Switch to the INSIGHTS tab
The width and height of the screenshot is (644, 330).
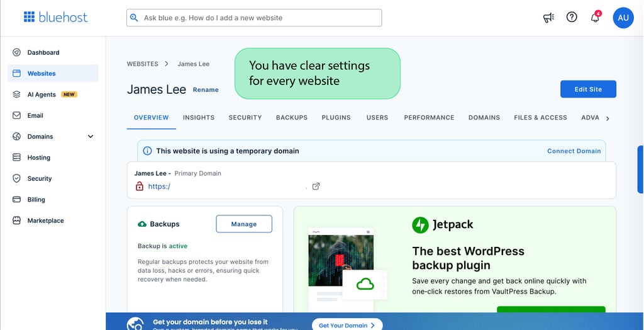pyautogui.click(x=199, y=117)
